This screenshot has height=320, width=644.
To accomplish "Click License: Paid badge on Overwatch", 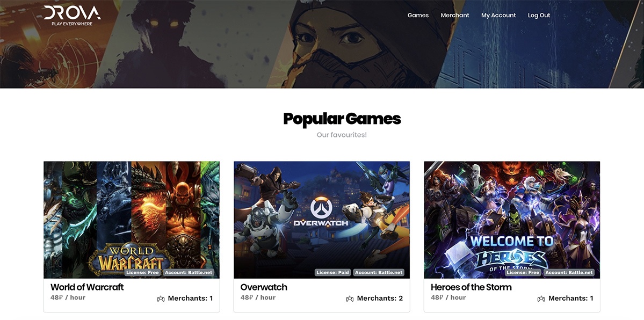I will tap(333, 272).
